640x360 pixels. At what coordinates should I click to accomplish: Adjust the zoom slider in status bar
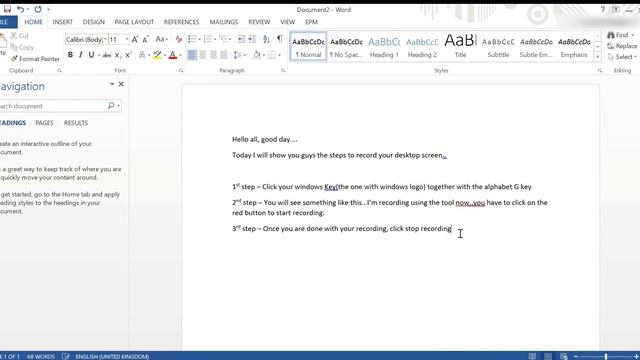(606, 356)
